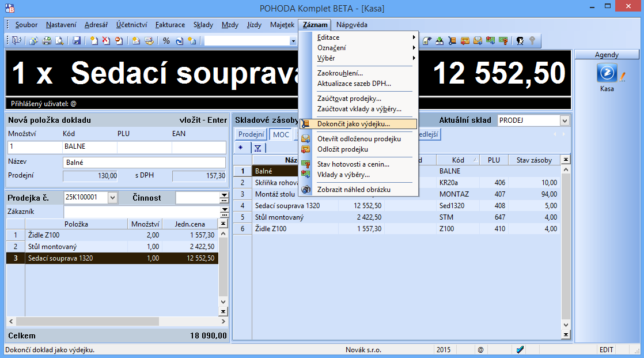The width and height of the screenshot is (644, 358).
Task: Select Stav hotovosti a cenin menu entry
Action: tap(358, 164)
